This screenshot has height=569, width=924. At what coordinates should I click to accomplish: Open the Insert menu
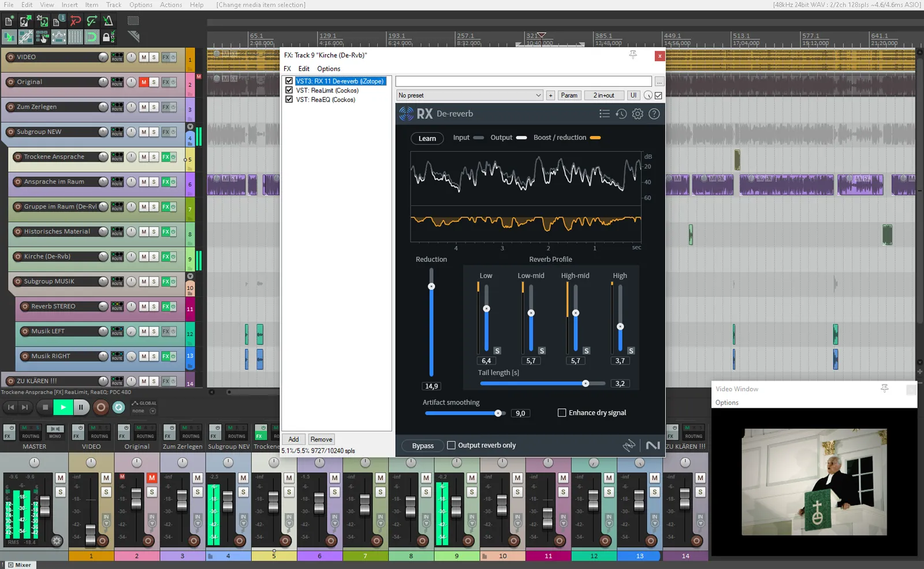(x=69, y=5)
